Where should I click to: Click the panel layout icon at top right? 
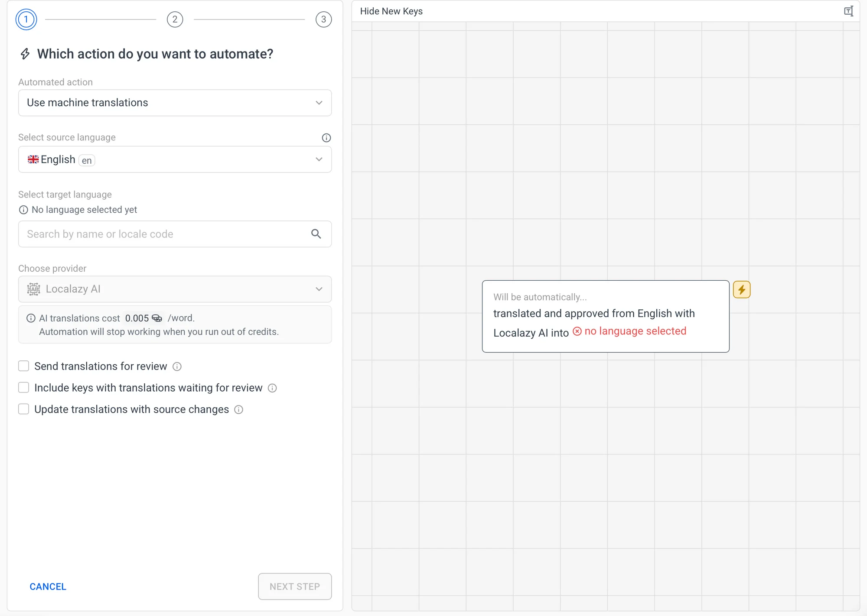(x=848, y=11)
